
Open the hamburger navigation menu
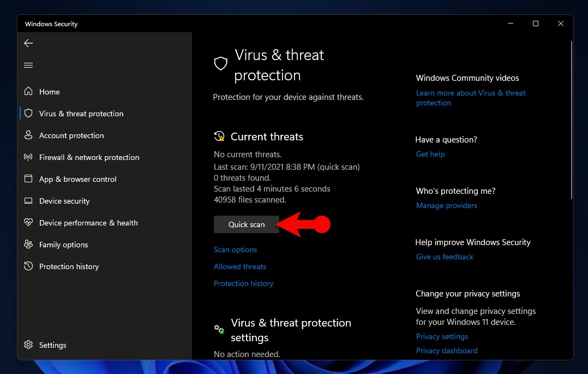pyautogui.click(x=28, y=66)
